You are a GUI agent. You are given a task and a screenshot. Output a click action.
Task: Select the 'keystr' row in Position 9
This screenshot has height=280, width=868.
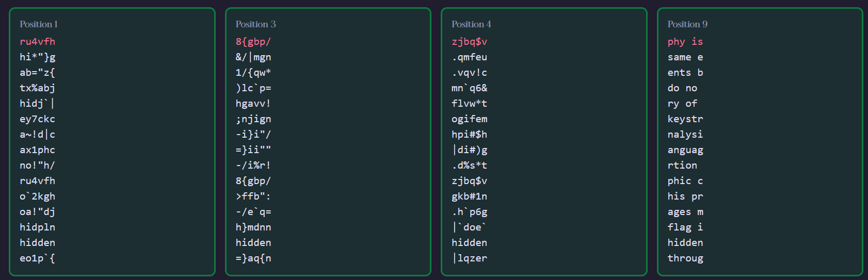point(685,119)
